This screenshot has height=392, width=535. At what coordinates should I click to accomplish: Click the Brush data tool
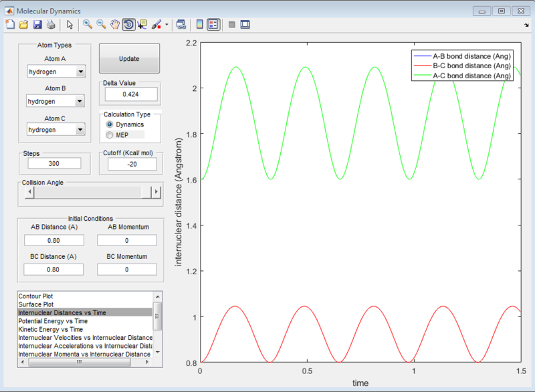pyautogui.click(x=154, y=24)
